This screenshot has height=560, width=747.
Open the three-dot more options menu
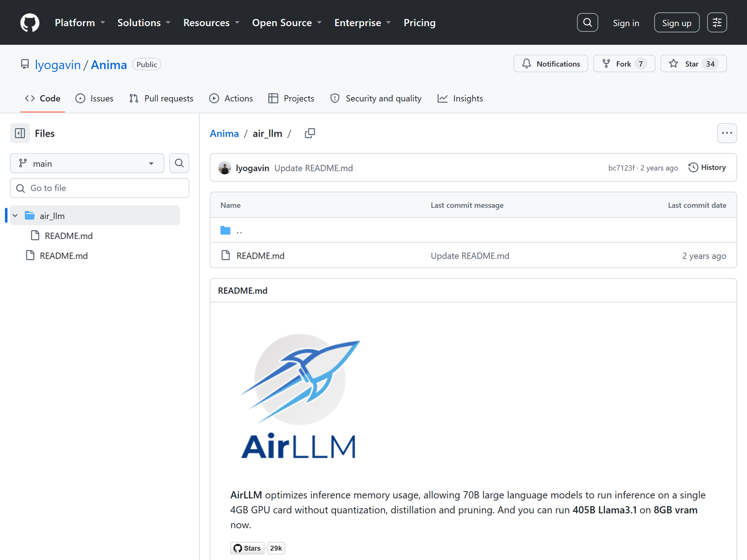727,133
